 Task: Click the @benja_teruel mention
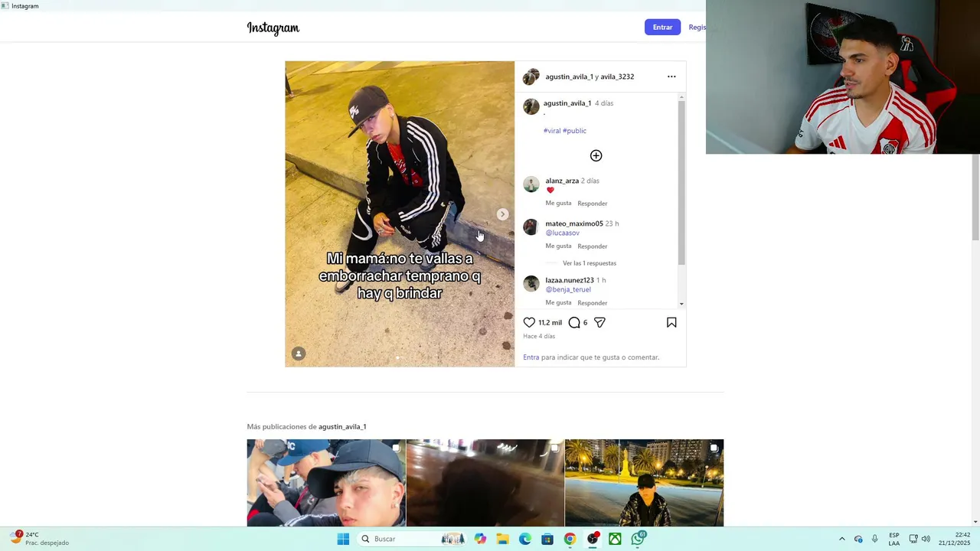tap(568, 289)
